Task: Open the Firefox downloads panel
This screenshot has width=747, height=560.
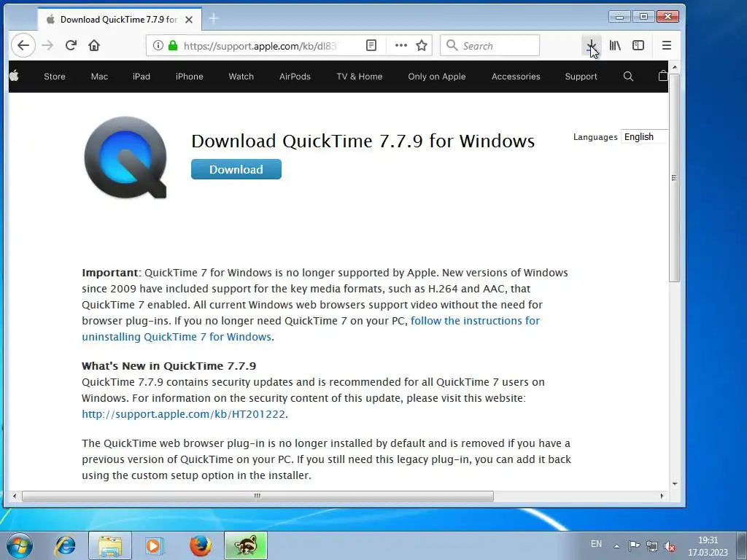Action: tap(591, 46)
